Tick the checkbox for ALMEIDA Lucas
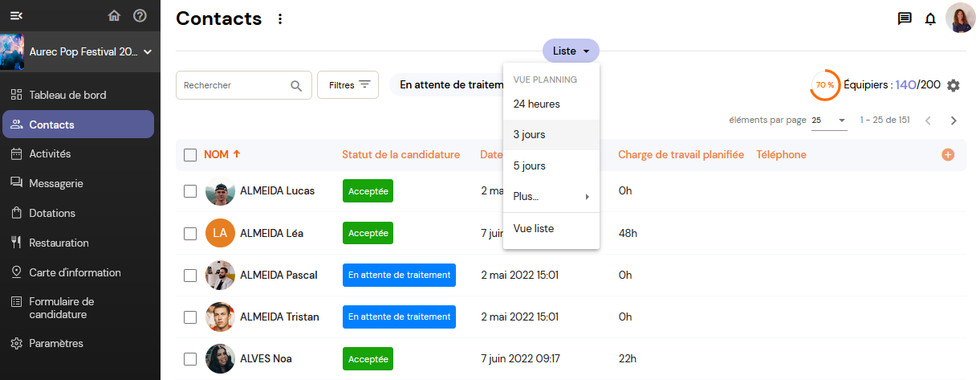Viewport: 980px width, 380px height. (x=190, y=191)
